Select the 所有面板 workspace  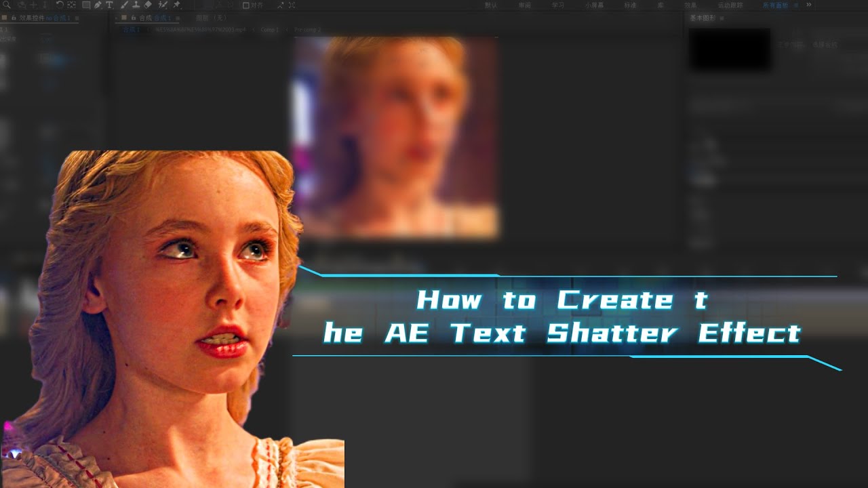(776, 5)
